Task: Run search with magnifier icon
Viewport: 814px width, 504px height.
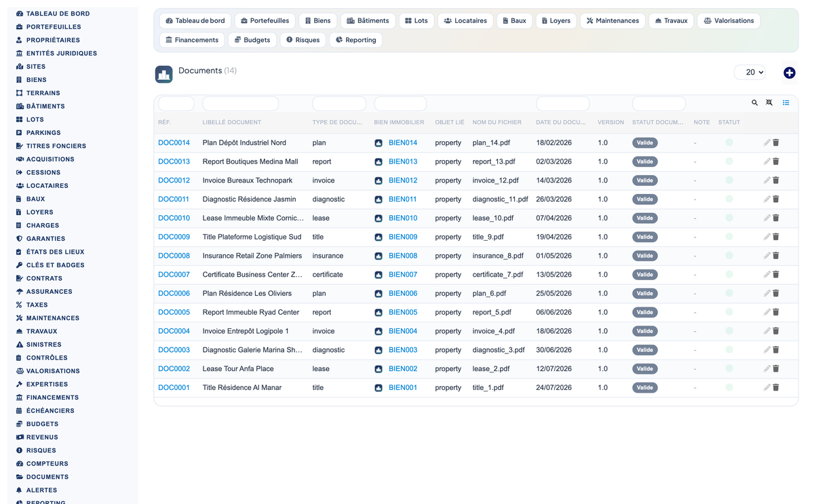Action: [x=754, y=103]
